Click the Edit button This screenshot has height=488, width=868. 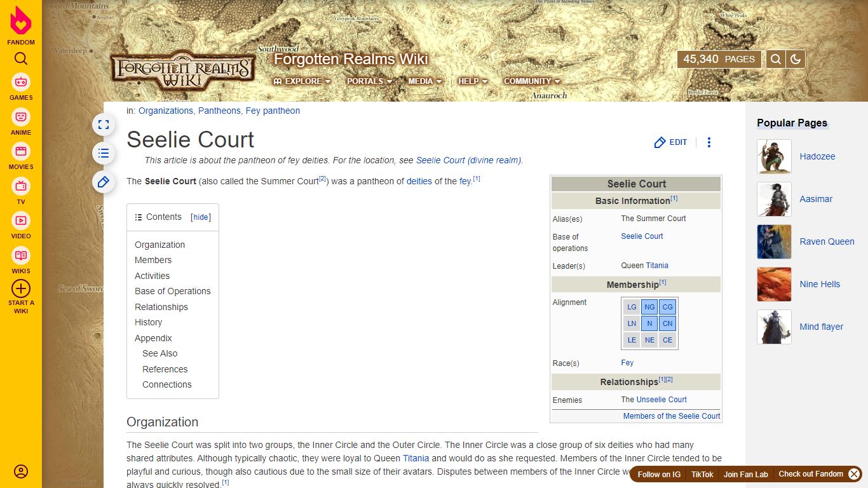671,142
